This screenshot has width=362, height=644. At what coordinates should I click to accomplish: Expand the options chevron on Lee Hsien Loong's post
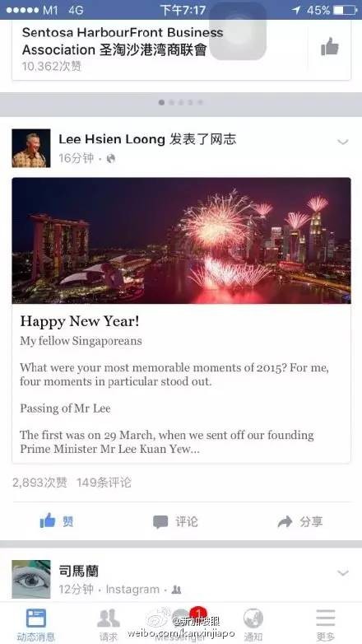[343, 142]
